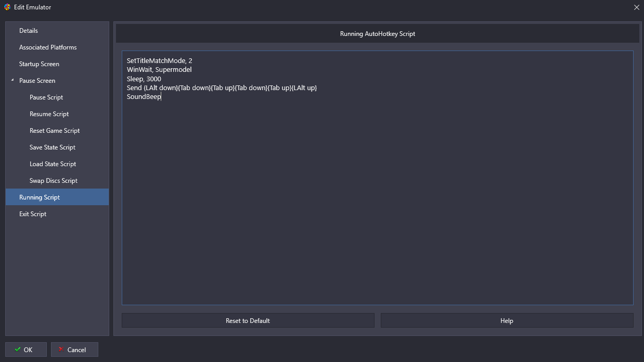The width and height of the screenshot is (644, 362).
Task: Click the 'SetTitleMatchMode, 2' line
Action: click(159, 61)
